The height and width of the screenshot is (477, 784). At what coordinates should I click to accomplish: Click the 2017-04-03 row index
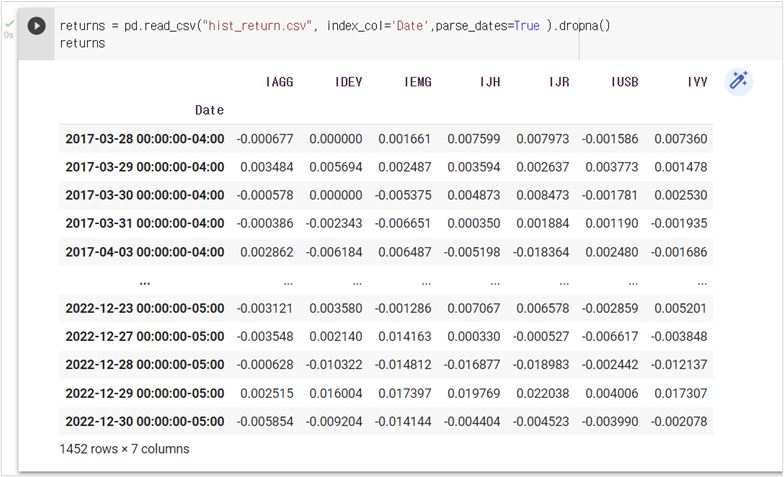point(145,252)
